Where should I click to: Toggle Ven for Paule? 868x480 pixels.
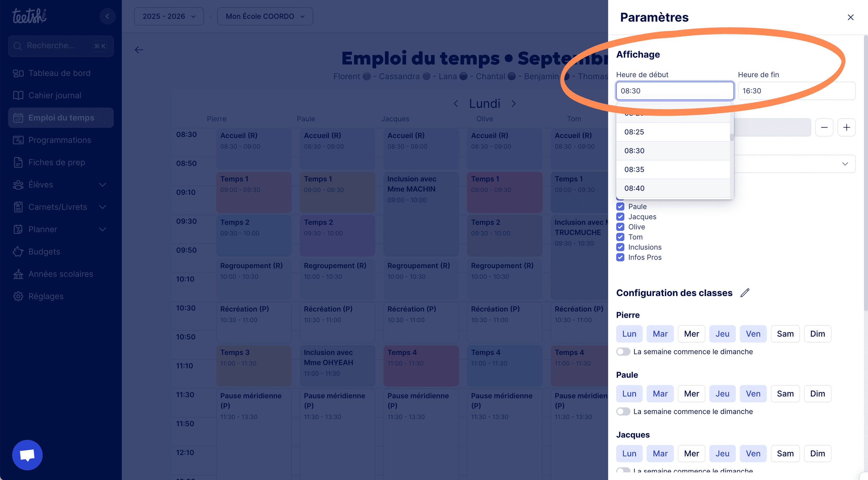(753, 394)
